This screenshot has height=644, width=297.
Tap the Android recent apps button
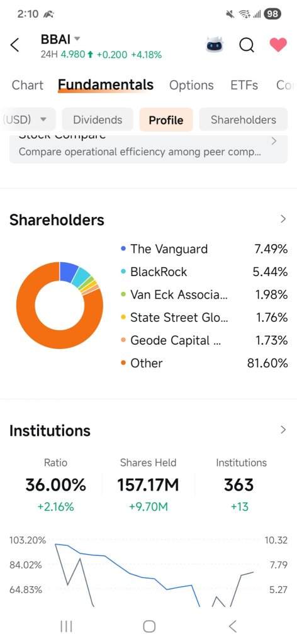click(x=66, y=626)
